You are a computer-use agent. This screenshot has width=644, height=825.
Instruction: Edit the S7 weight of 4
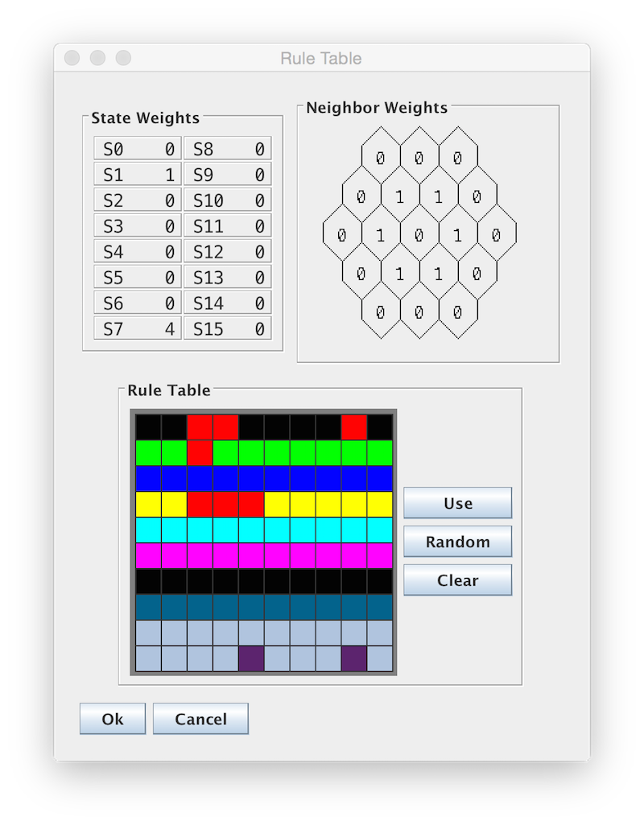pos(138,329)
